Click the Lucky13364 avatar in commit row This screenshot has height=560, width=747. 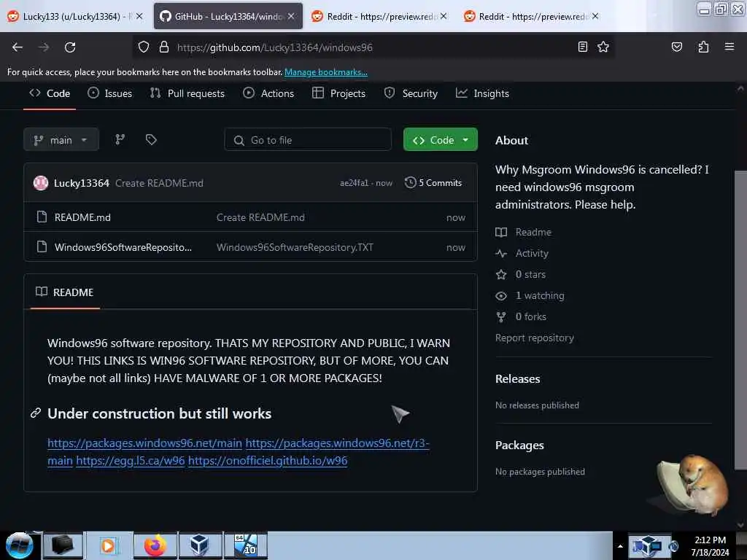coord(41,183)
